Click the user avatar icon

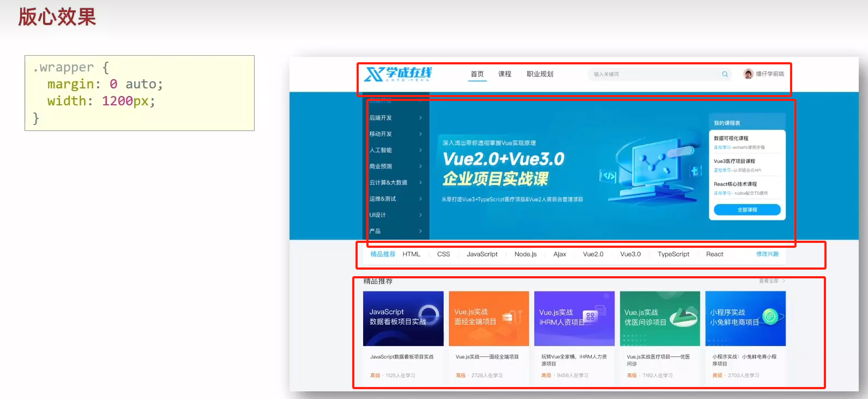pyautogui.click(x=749, y=74)
